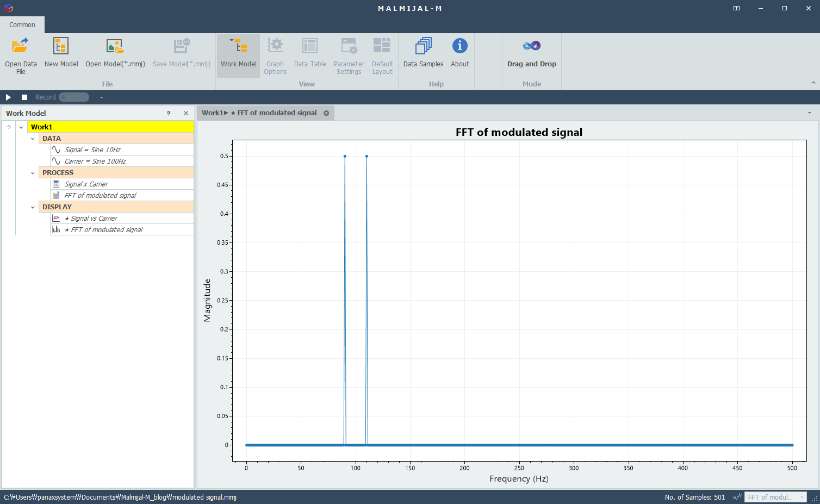Viewport: 820px width, 504px height.
Task: Collapse the Work1 tree node
Action: pyautogui.click(x=21, y=127)
